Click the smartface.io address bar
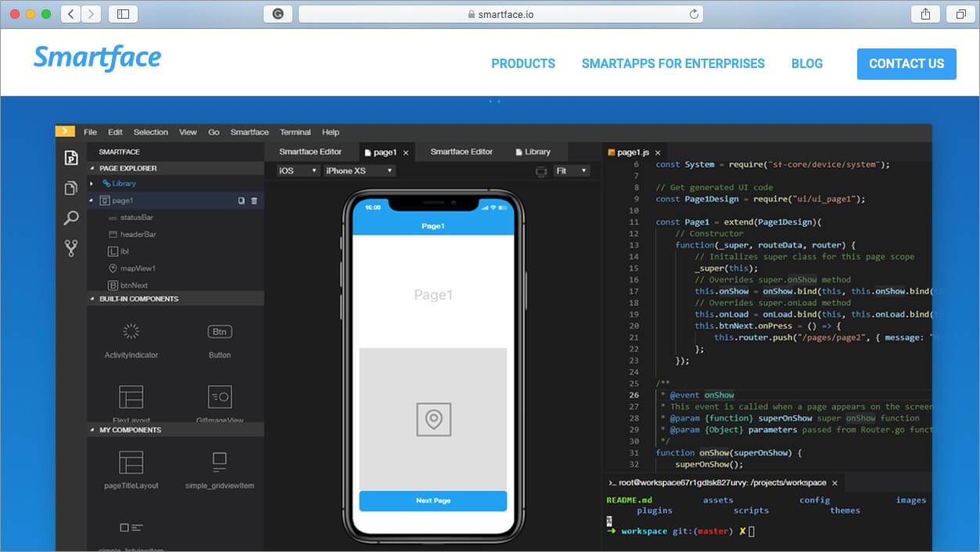980x552 pixels. tap(501, 14)
